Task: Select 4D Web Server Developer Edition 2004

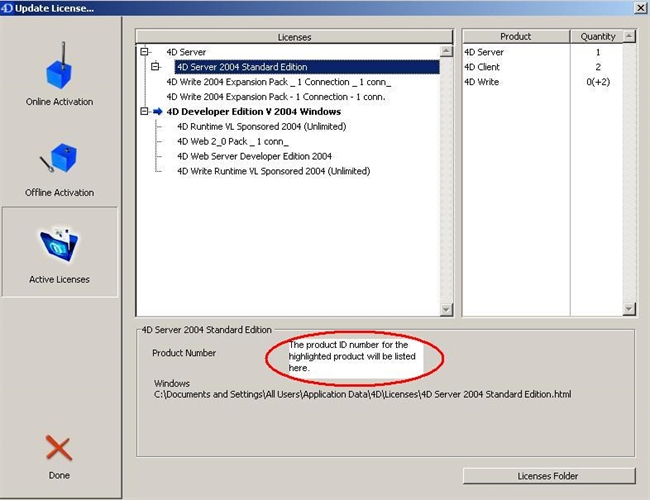Action: click(253, 156)
